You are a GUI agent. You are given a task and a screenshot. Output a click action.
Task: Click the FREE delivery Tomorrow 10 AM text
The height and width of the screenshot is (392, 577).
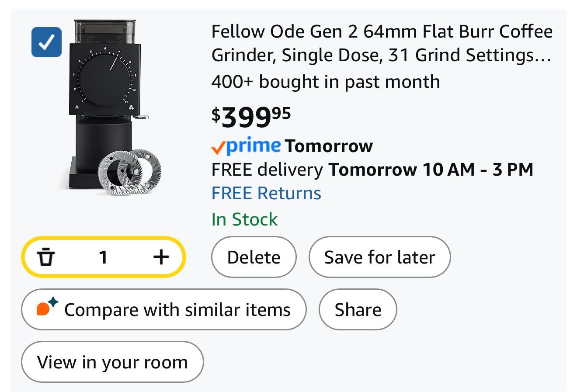pyautogui.click(x=372, y=170)
